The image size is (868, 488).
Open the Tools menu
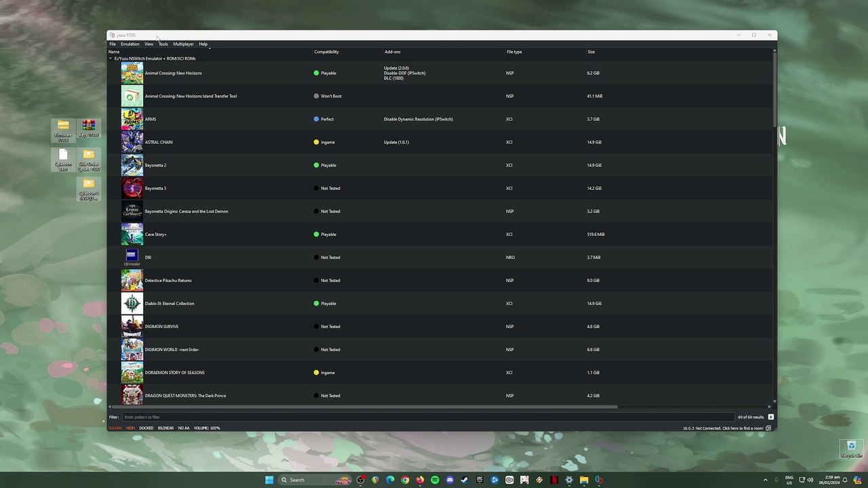coord(163,44)
